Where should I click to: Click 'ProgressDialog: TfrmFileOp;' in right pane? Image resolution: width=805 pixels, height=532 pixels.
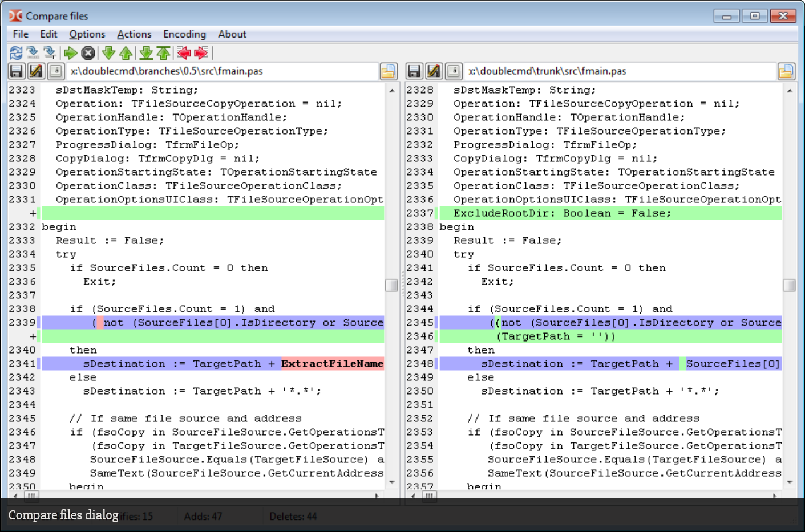545,145
